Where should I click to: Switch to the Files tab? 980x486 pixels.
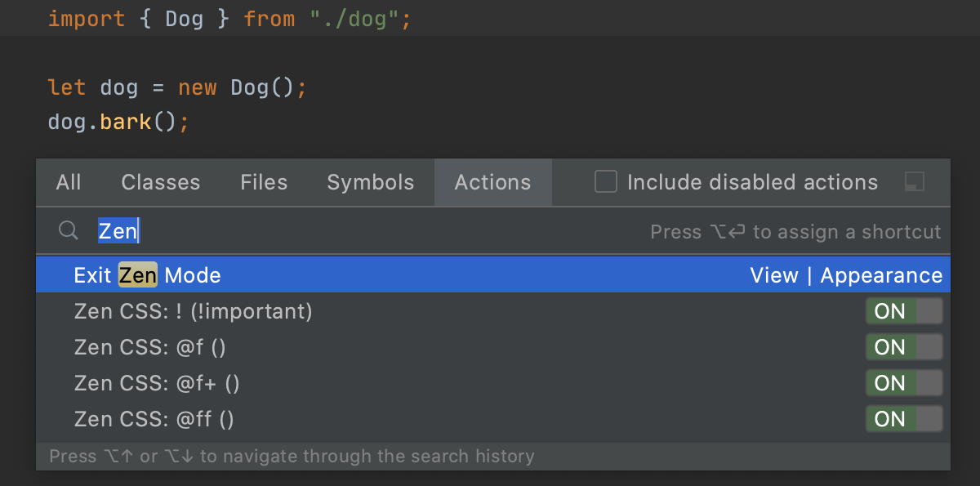click(264, 182)
